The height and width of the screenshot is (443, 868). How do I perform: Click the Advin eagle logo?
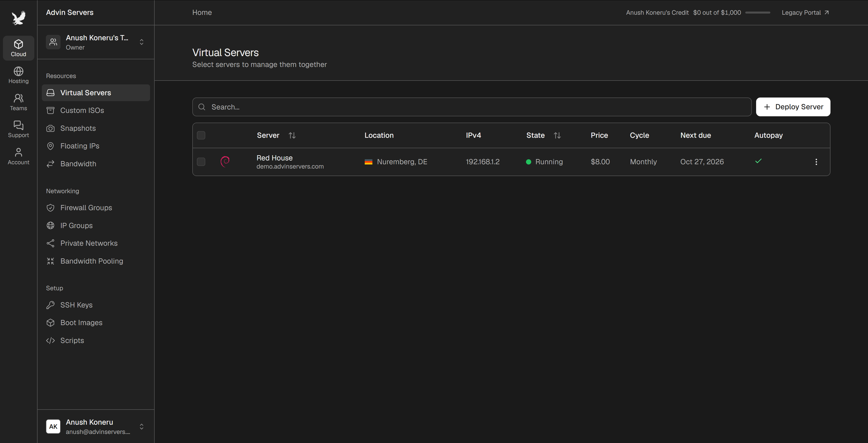[x=19, y=18]
